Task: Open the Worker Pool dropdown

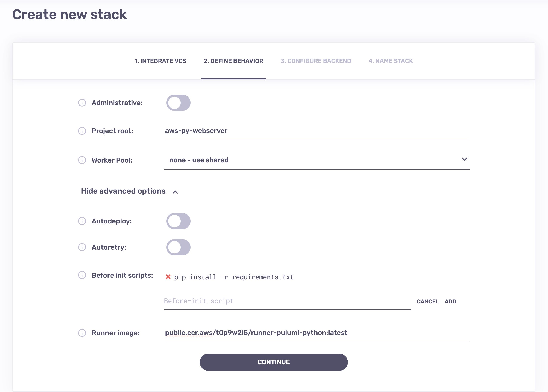Action: click(x=317, y=160)
